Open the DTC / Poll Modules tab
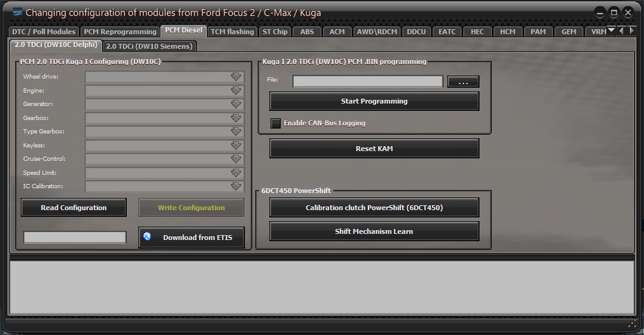This screenshot has height=335, width=644. tap(44, 32)
